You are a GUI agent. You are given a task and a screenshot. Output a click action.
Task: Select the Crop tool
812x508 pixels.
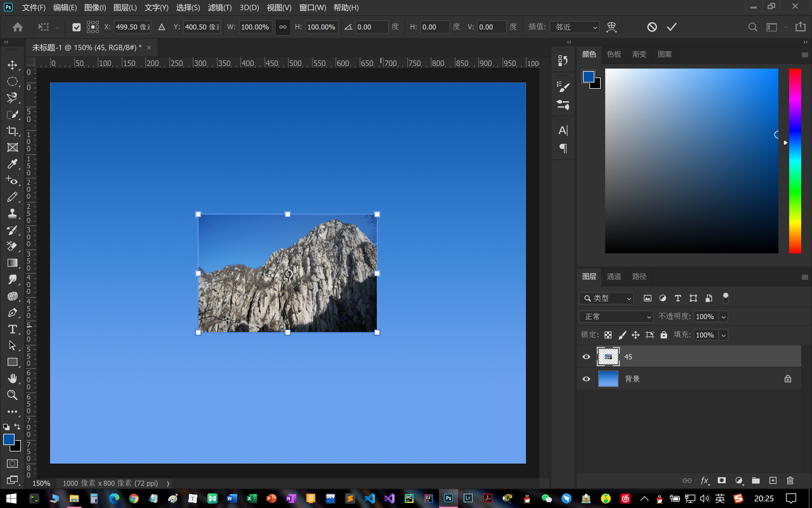pos(12,131)
